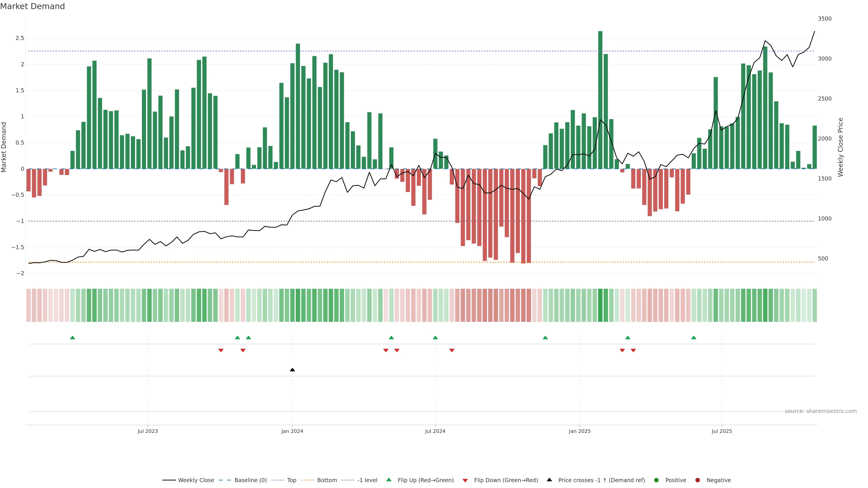Click the black triangle marker near Jan 2024
The image size is (868, 488).
[292, 370]
